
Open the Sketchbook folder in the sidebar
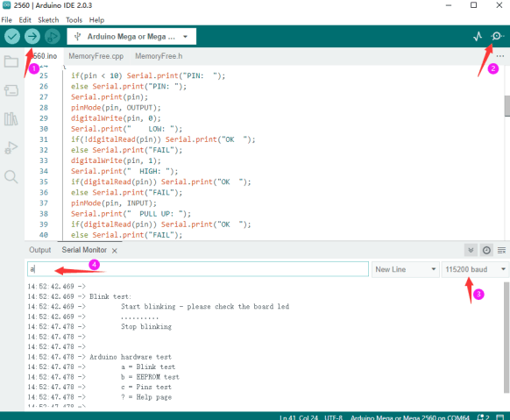(11, 61)
